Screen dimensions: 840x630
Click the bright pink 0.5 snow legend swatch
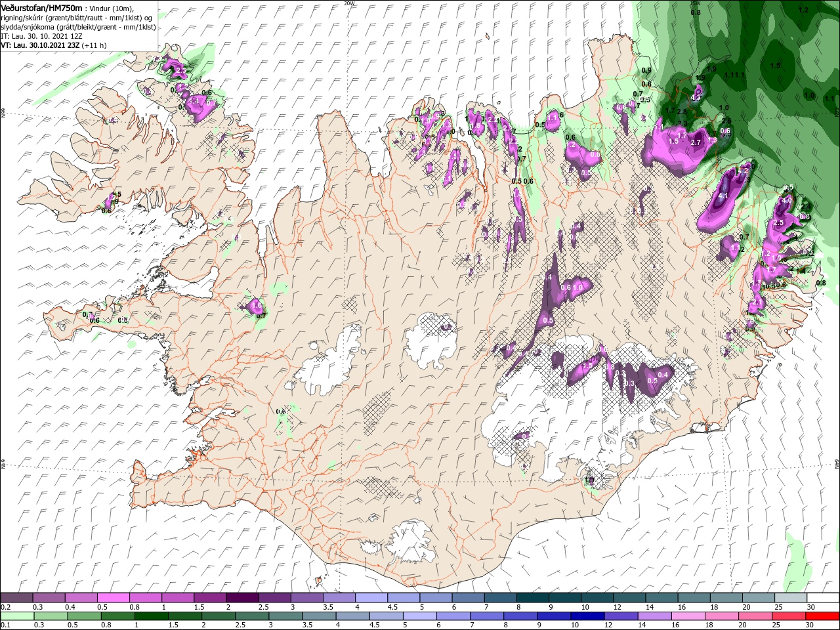click(113, 598)
